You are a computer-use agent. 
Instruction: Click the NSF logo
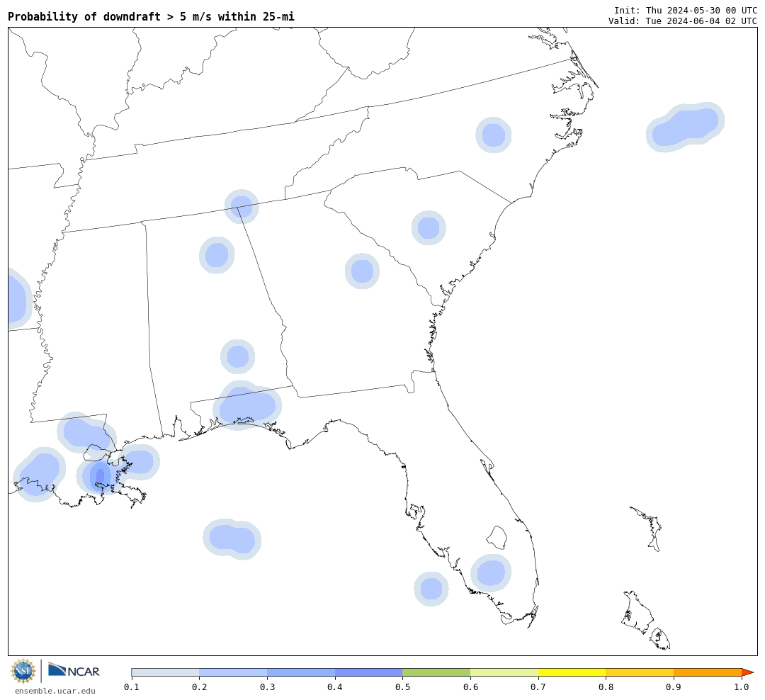coord(23,671)
